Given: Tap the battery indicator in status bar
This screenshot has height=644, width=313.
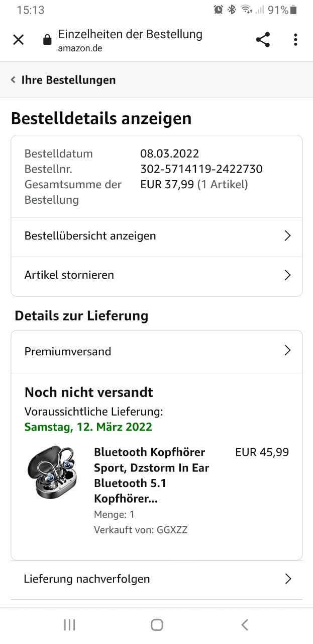Looking at the screenshot, I should click(293, 10).
